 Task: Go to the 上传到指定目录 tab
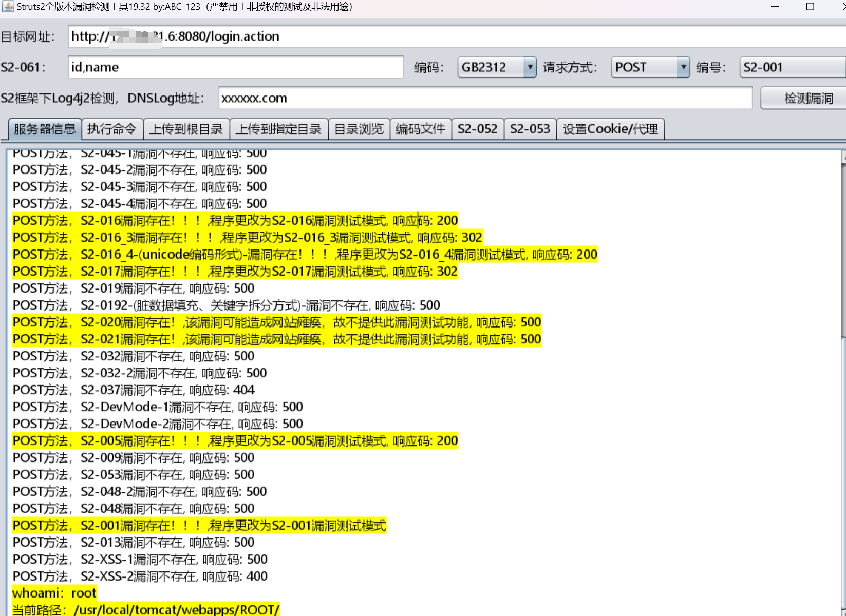point(278,129)
